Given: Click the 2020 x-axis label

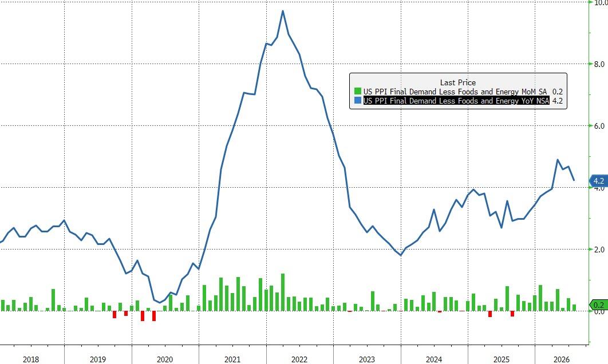Looking at the screenshot, I should [165, 359].
